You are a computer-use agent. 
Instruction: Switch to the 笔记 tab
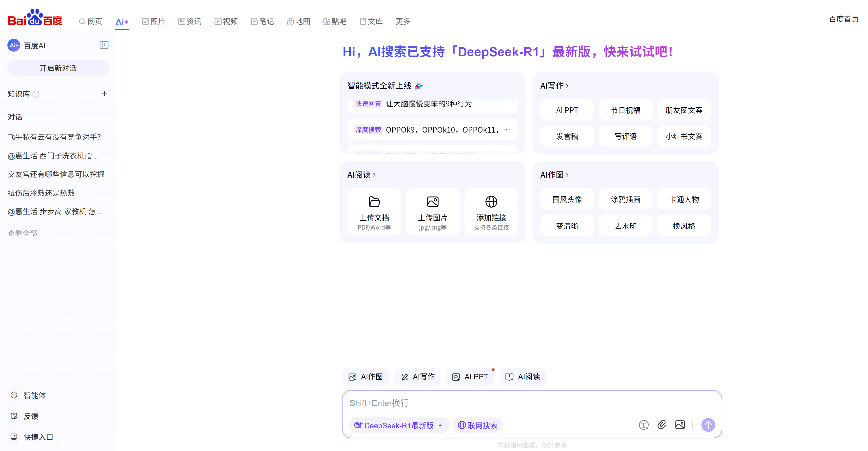262,21
